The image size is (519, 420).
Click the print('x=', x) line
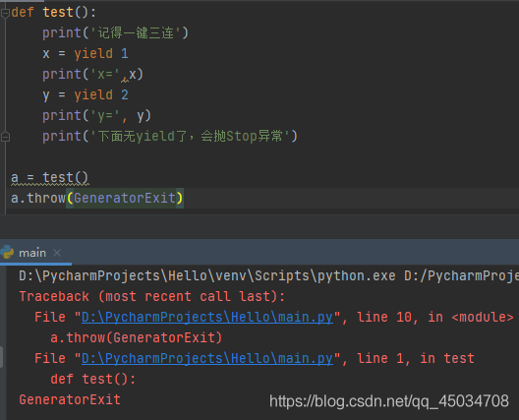pyautogui.click(x=92, y=74)
